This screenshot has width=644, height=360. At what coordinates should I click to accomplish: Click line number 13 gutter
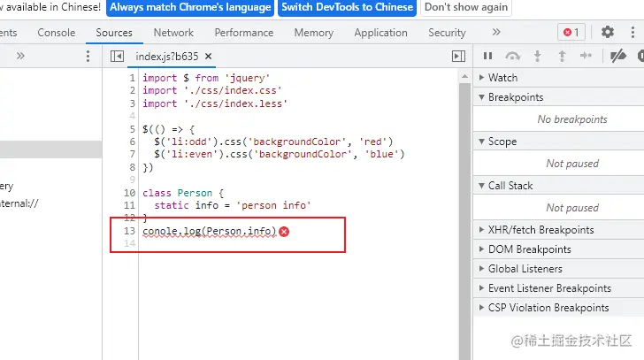(129, 231)
